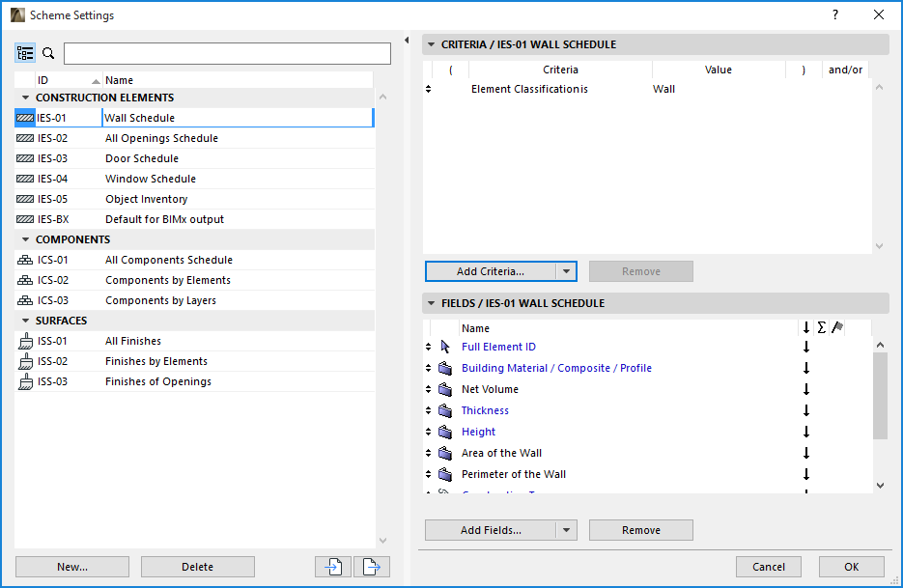
Task: Create a new scheme with New
Action: [72, 567]
